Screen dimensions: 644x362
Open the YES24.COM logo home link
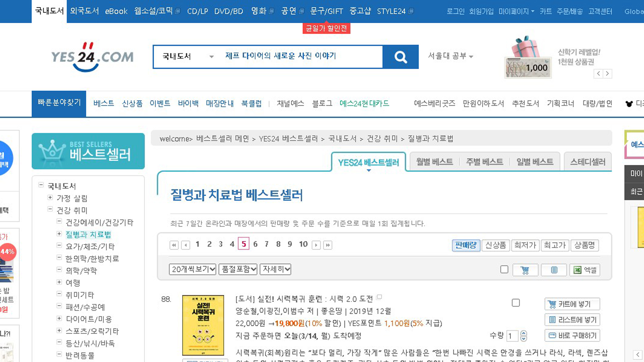click(92, 57)
